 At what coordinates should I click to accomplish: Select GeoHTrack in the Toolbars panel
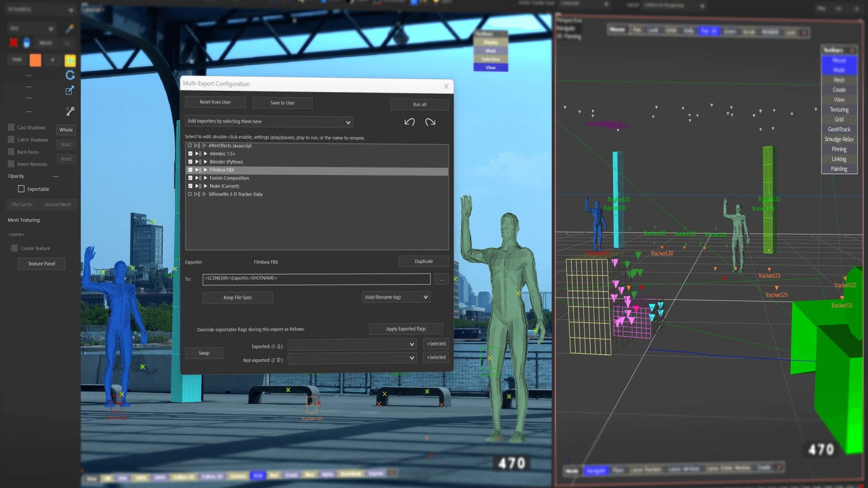[x=839, y=129]
